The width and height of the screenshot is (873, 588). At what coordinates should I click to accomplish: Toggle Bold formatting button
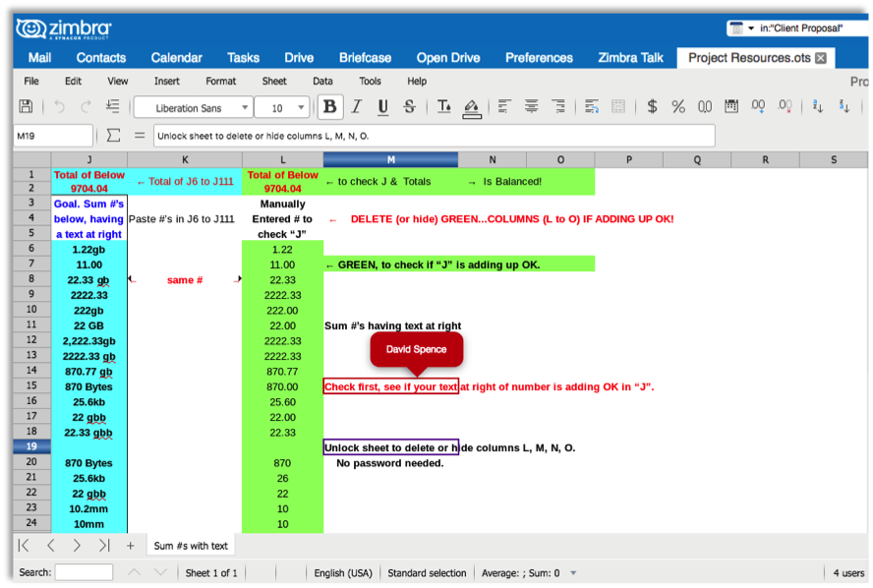point(329,106)
